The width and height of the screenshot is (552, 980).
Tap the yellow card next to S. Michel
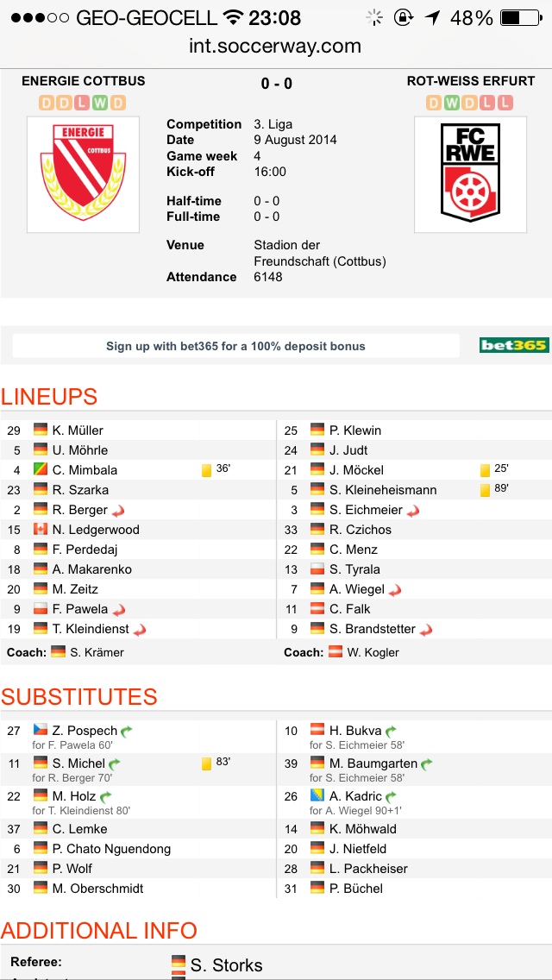pyautogui.click(x=206, y=763)
